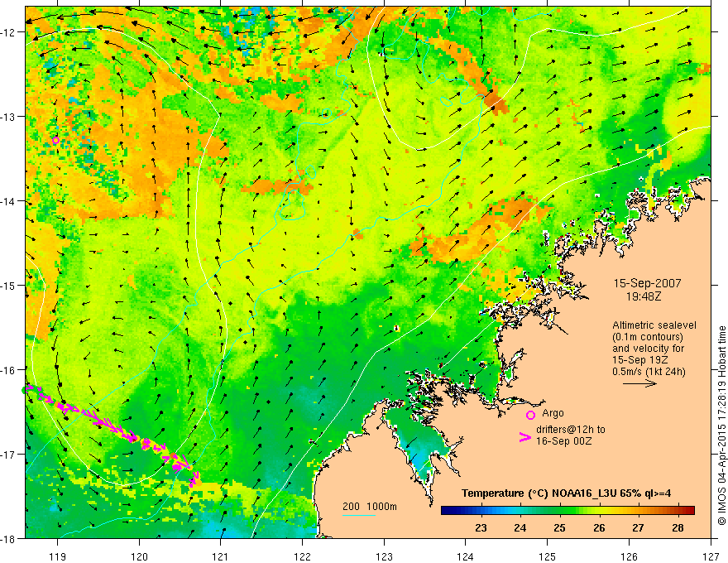The height and width of the screenshot is (563, 728).
Task: Click the 119 longitude axis label
Action: click(58, 556)
